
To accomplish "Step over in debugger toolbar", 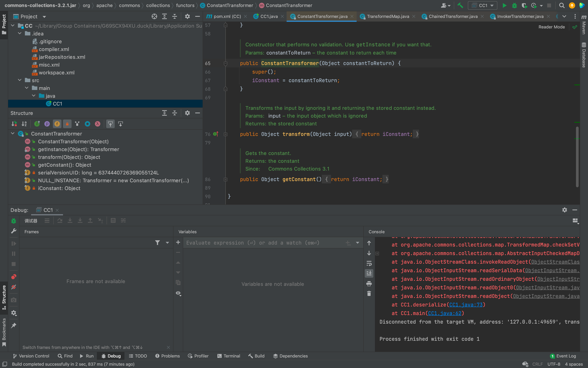I will click(x=60, y=220).
